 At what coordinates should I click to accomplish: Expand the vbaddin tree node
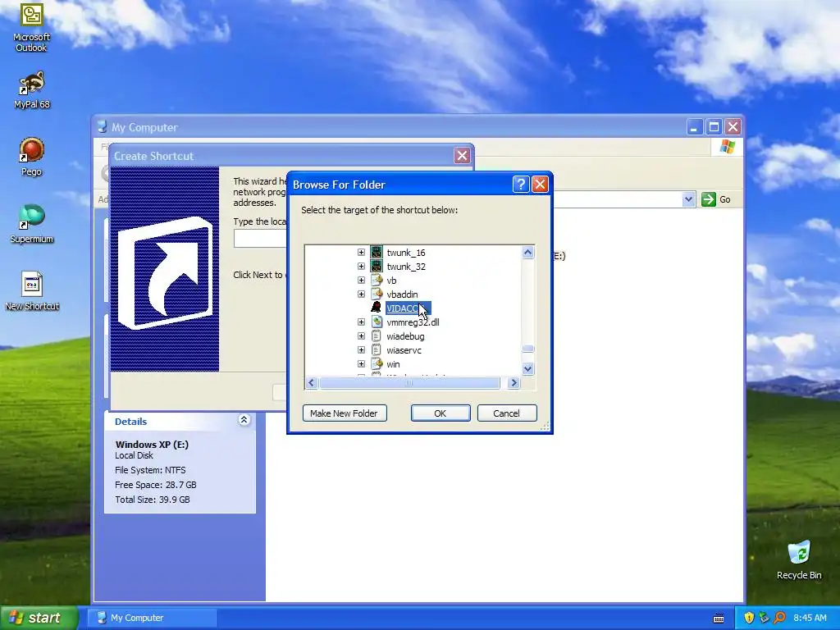tap(361, 294)
